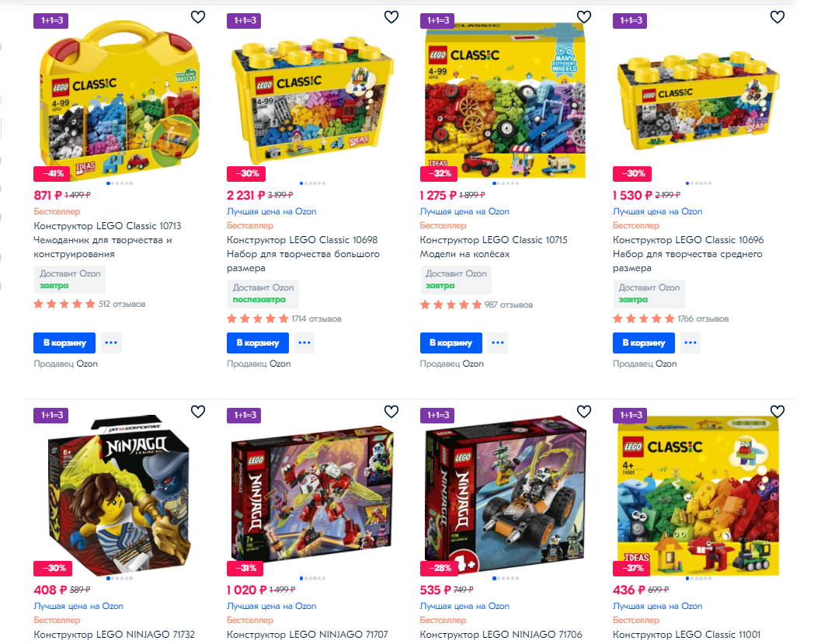Select image carousel dots under LEGO Classic 10713
814x644 pixels.
point(120,183)
